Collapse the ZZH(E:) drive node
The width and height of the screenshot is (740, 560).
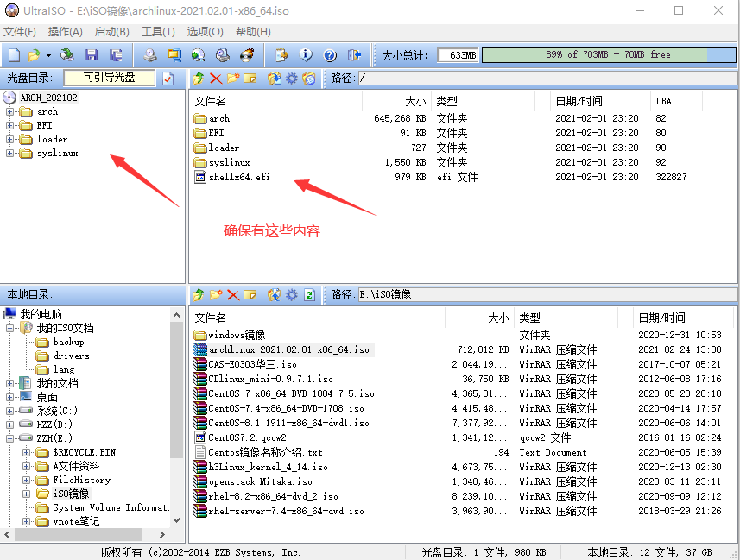[9, 438]
